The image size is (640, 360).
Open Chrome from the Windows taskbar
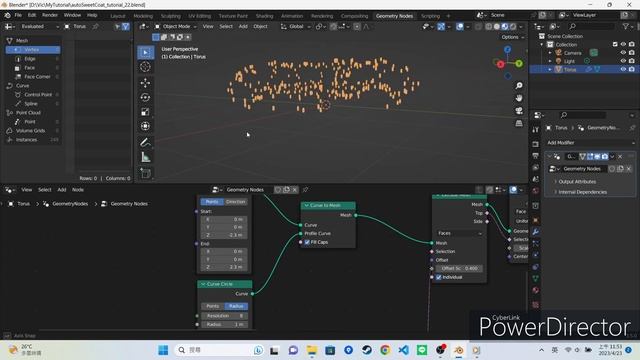pyautogui.click(x=385, y=350)
